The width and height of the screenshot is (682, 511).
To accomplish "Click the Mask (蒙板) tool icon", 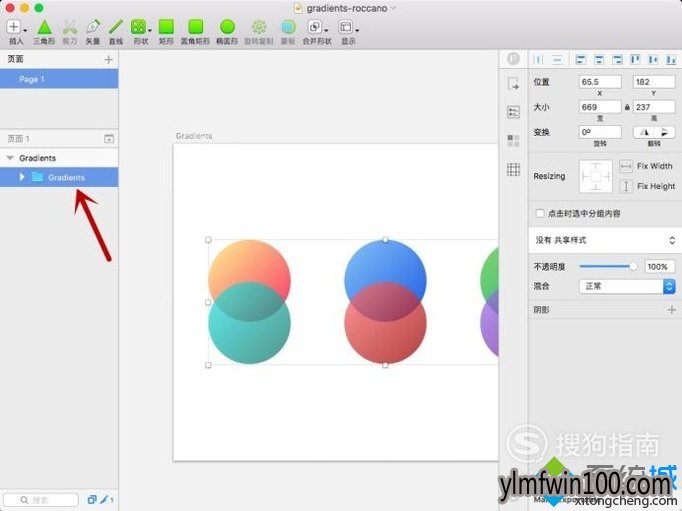I will 288,27.
